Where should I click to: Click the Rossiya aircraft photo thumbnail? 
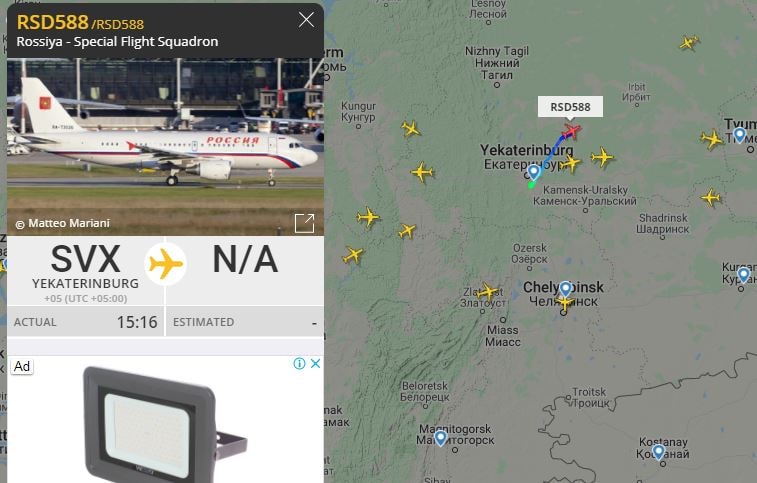tap(165, 147)
